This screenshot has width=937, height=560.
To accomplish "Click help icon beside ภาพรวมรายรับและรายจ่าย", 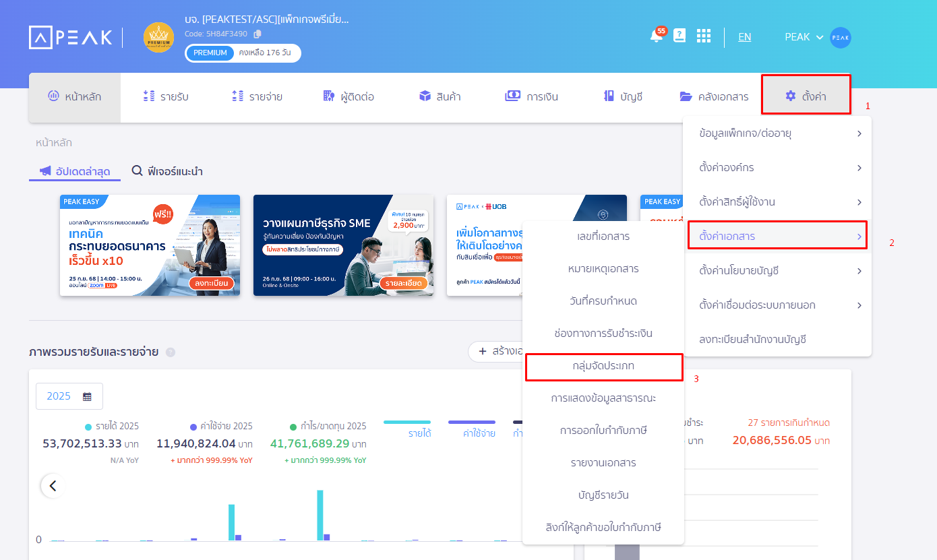I will (171, 352).
